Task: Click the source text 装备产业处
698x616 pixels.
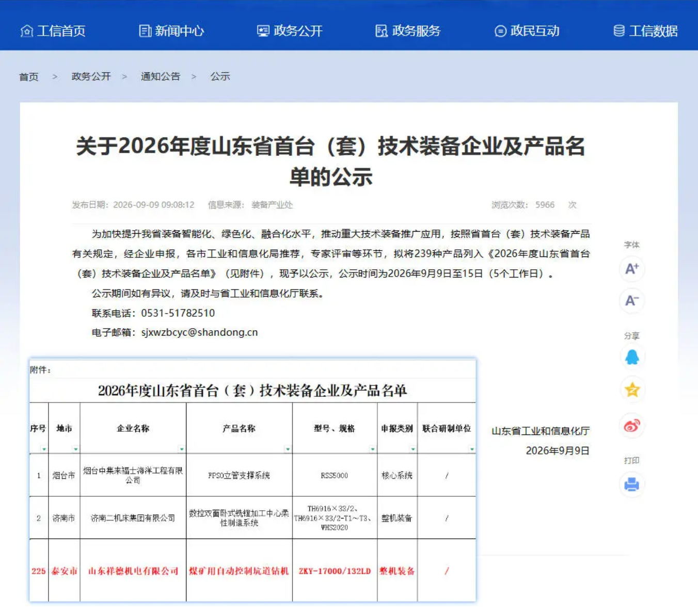Action: [272, 205]
